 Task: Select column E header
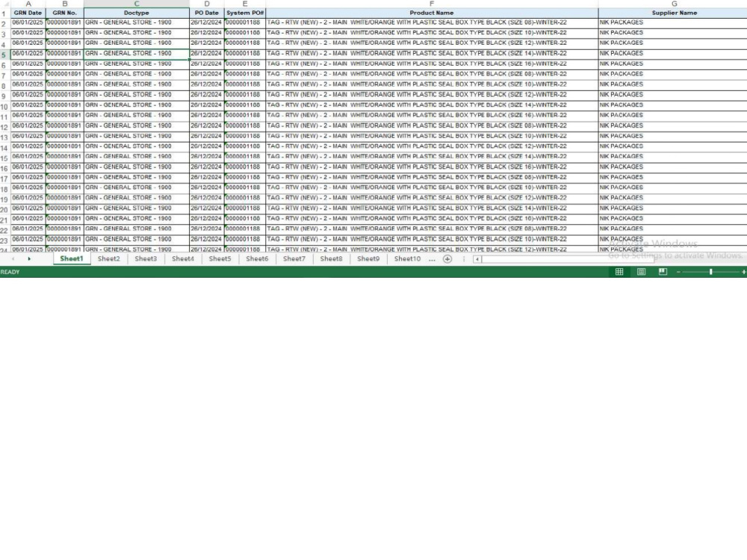tap(245, 4)
